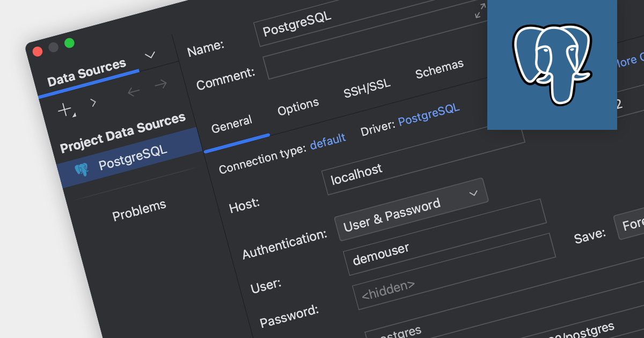Click the right chevron next to the plus icon
The width and height of the screenshot is (644, 338).
93,102
